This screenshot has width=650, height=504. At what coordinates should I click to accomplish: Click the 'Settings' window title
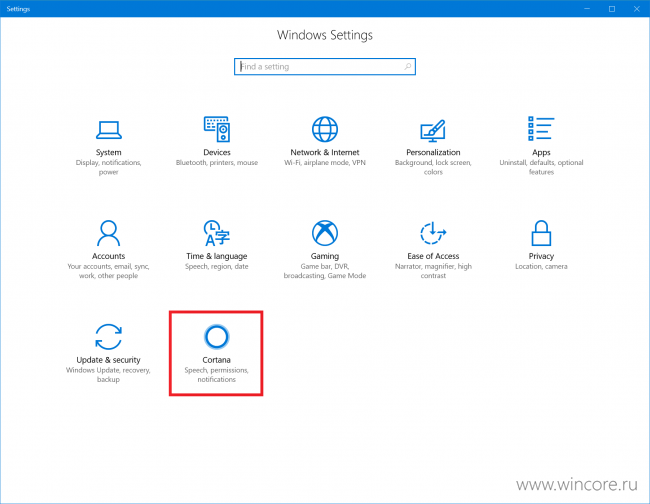click(18, 9)
